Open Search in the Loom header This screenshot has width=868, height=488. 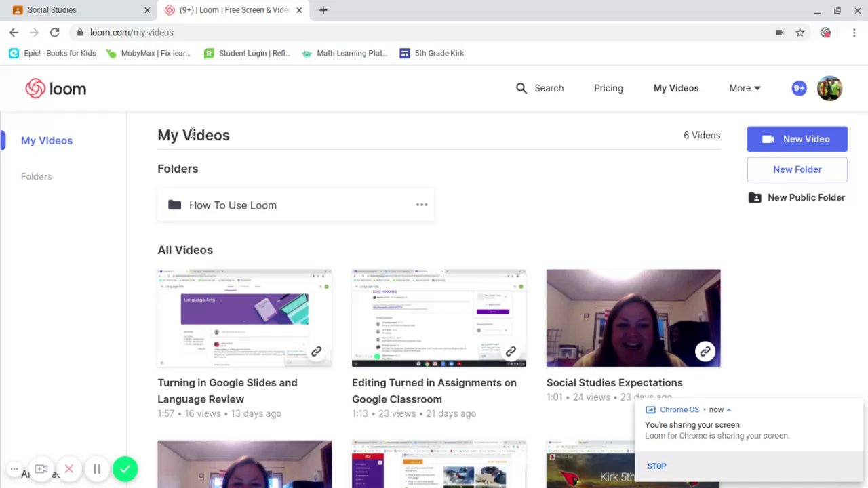(x=540, y=88)
